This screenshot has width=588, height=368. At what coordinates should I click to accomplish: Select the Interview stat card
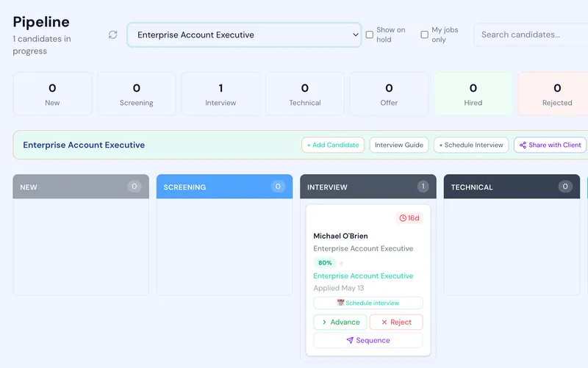pos(220,94)
